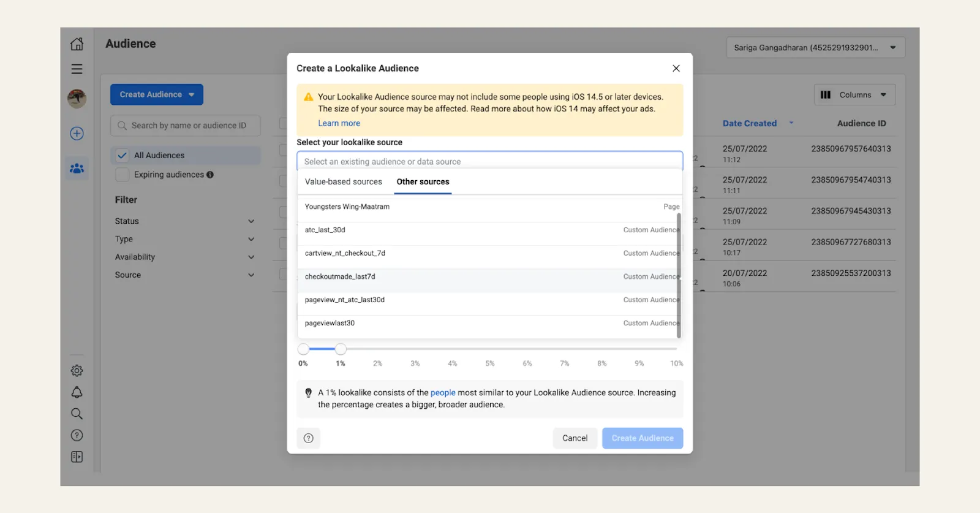
Task: Tick the Expiring audiences checkbox
Action: click(x=123, y=175)
